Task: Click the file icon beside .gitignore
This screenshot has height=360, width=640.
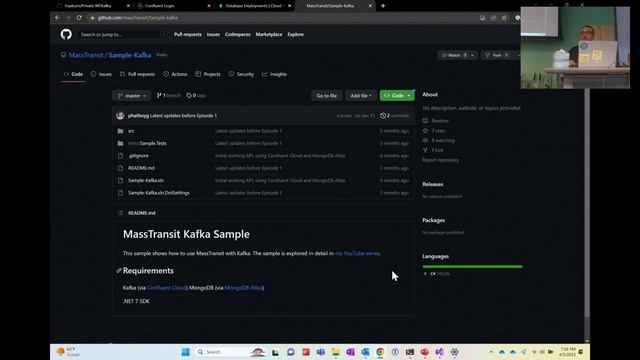Action: click(120, 156)
